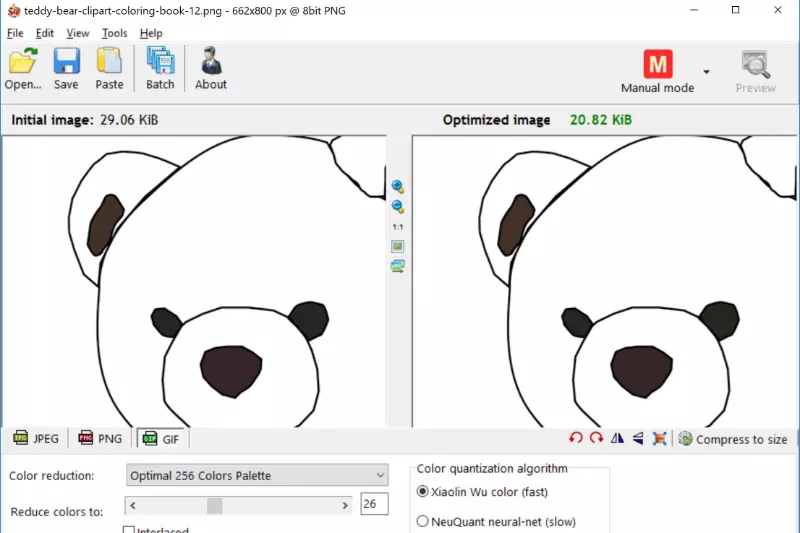Click the Compress to size button
The width and height of the screenshot is (800, 533).
tap(732, 439)
